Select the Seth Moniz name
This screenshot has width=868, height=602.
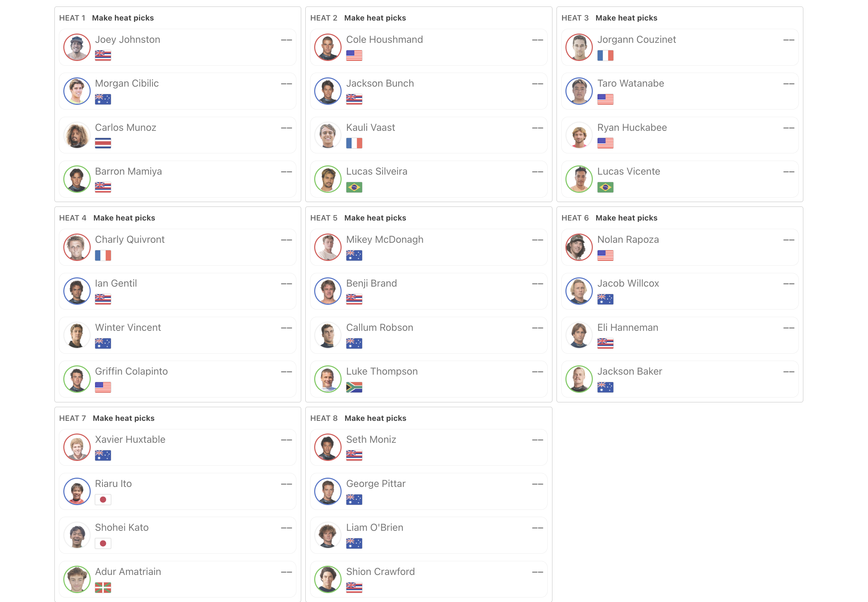pos(371,440)
